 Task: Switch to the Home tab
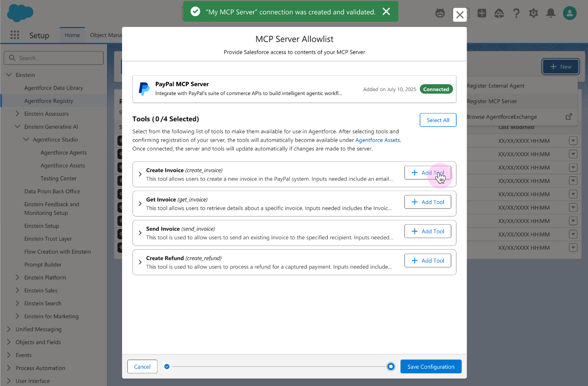[72, 35]
